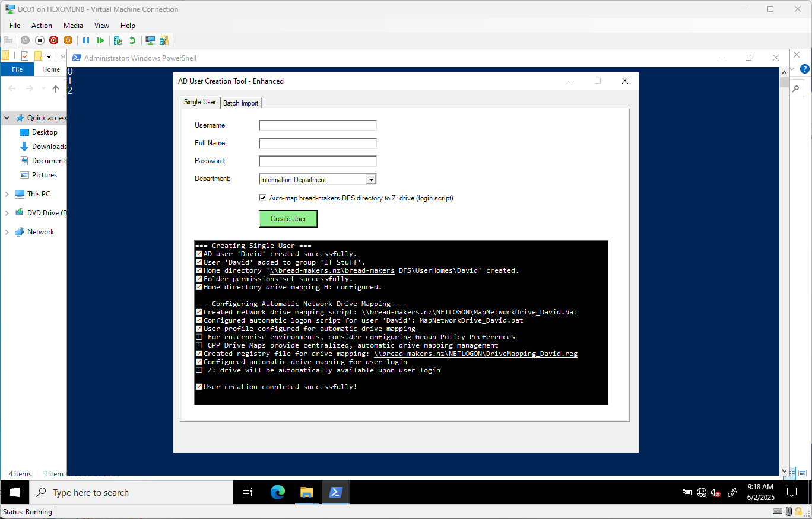Select This PC in Explorer navigation pane
The height and width of the screenshot is (519, 812).
39,194
